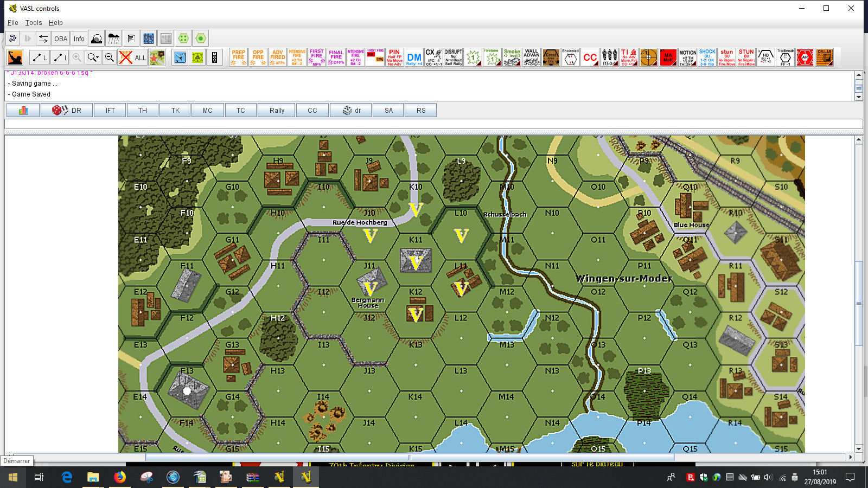Viewport: 868px width, 488px height.
Task: Click the IFT roll button
Action: pyautogui.click(x=110, y=111)
